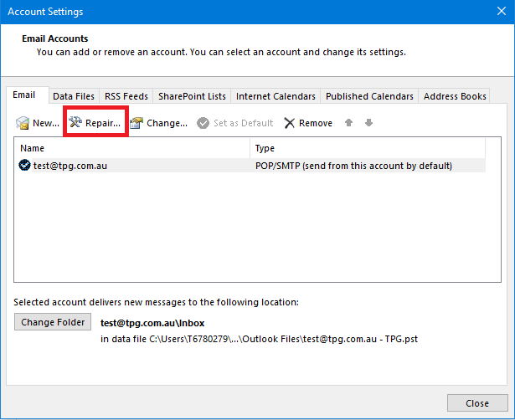Open the Data Files tab
The image size is (515, 420).
coord(74,96)
